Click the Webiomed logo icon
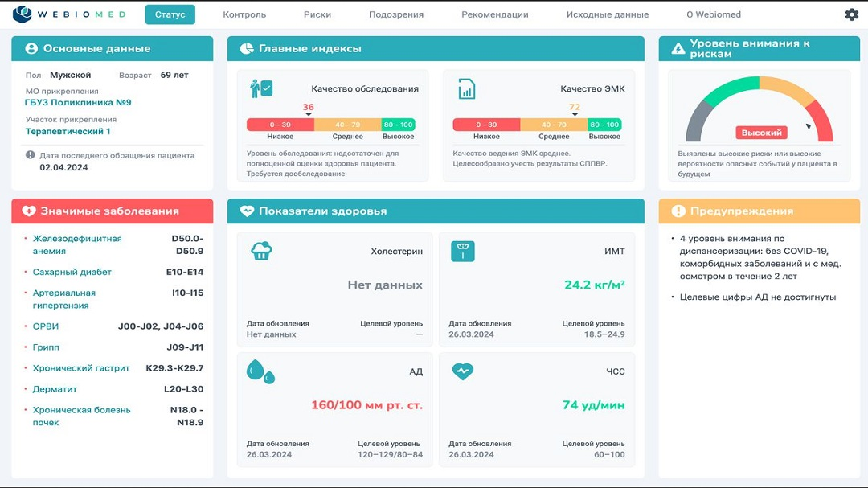The image size is (868, 488). click(x=23, y=14)
